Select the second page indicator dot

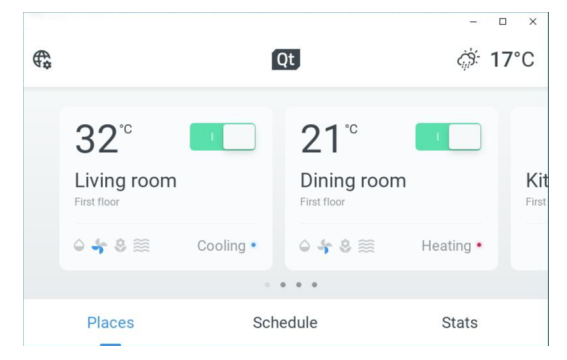coord(283,285)
